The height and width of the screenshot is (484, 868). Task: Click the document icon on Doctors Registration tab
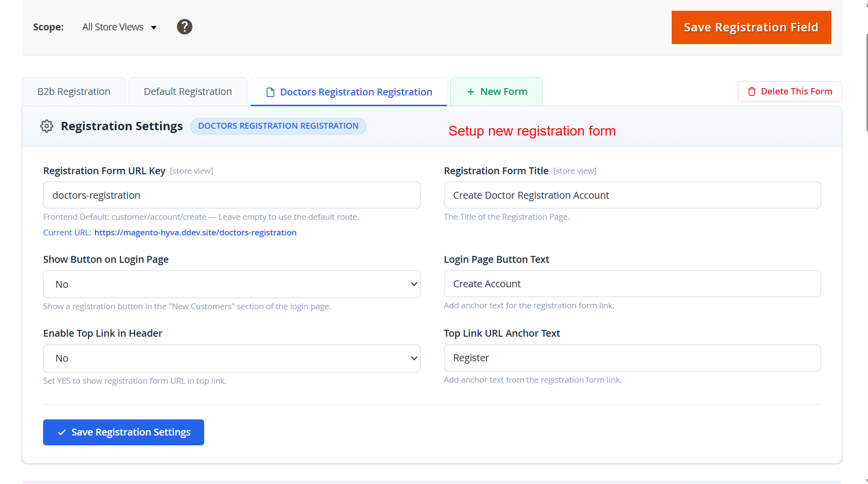[270, 92]
